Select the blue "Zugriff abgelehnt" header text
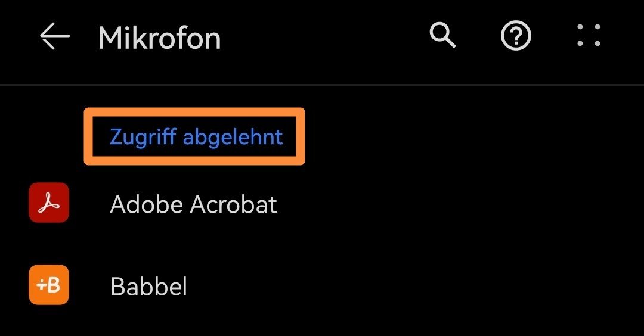The width and height of the screenshot is (644, 336). pyautogui.click(x=196, y=137)
